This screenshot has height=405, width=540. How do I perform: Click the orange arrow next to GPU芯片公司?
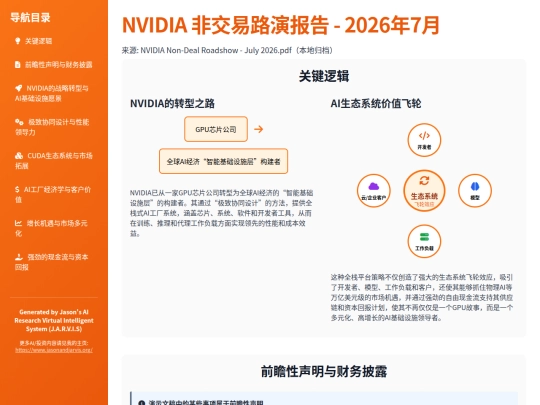(x=258, y=129)
